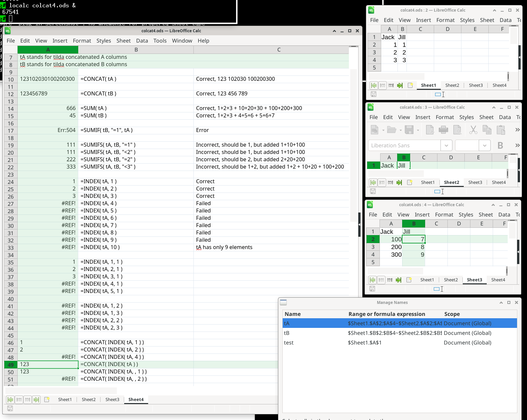Click the Print icon in window 3
The width and height of the screenshot is (527, 420).
click(x=443, y=130)
